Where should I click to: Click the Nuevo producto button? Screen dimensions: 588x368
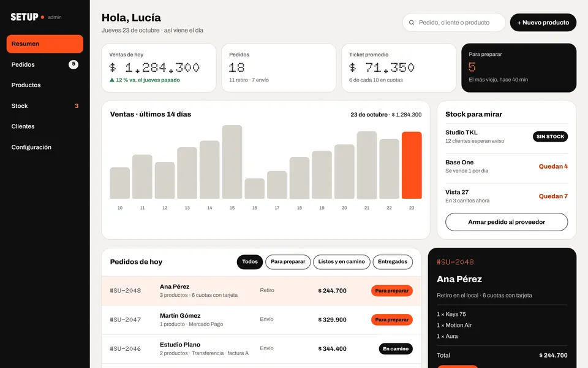click(x=543, y=23)
